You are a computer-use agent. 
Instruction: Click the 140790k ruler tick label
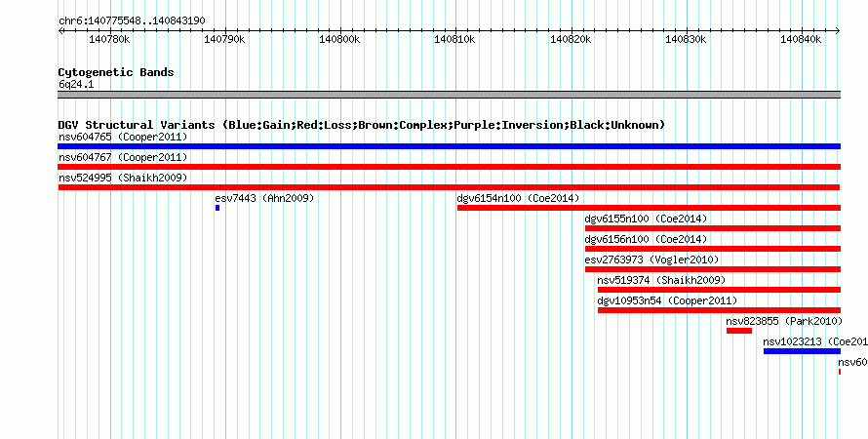(x=224, y=39)
